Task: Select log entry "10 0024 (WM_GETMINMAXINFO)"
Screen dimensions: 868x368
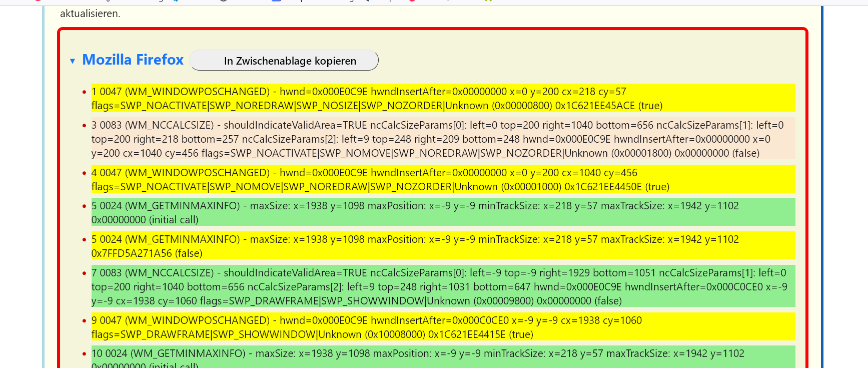Action: tap(443, 357)
